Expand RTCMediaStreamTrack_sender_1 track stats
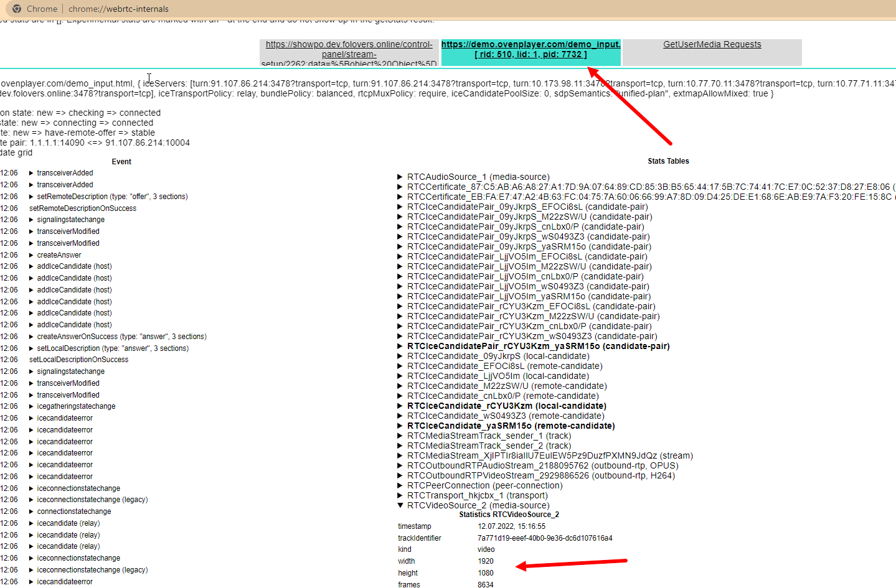Image resolution: width=896 pixels, height=588 pixels. click(x=401, y=435)
